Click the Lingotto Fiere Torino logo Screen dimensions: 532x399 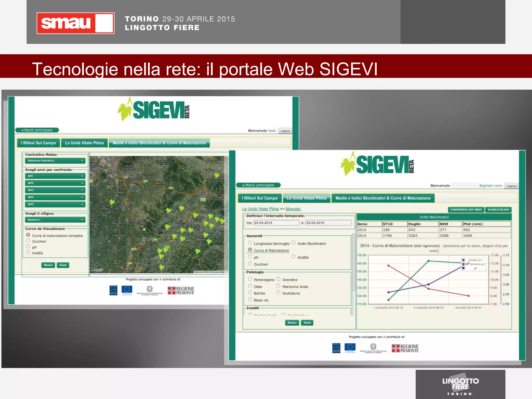point(460,384)
